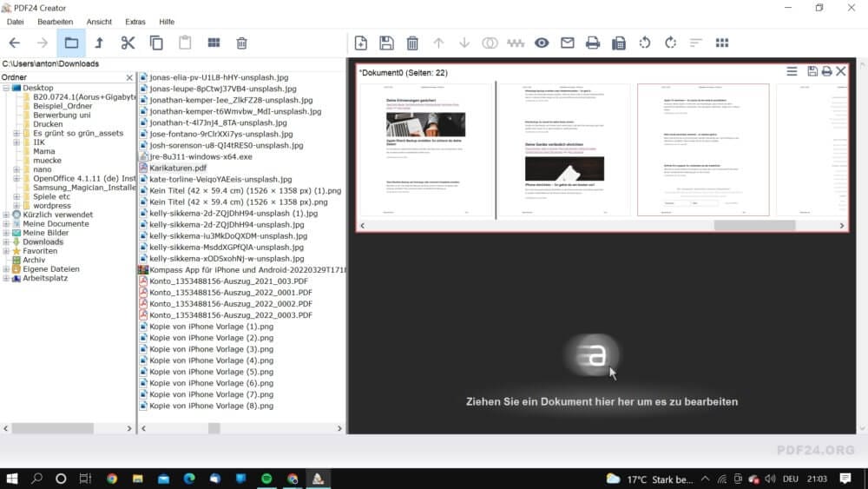Click the sort lines icon
This screenshot has width=868, height=489.
click(x=696, y=43)
